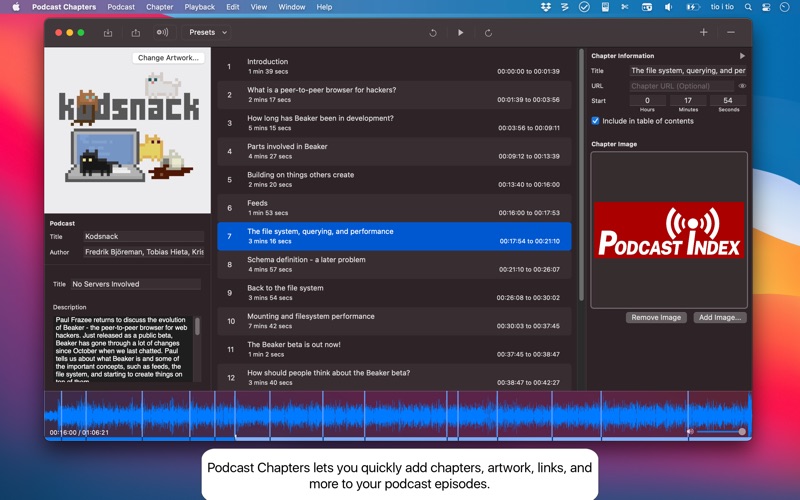Click the Chapter URL (Optional) field
The height and width of the screenshot is (500, 800).
coord(682,86)
